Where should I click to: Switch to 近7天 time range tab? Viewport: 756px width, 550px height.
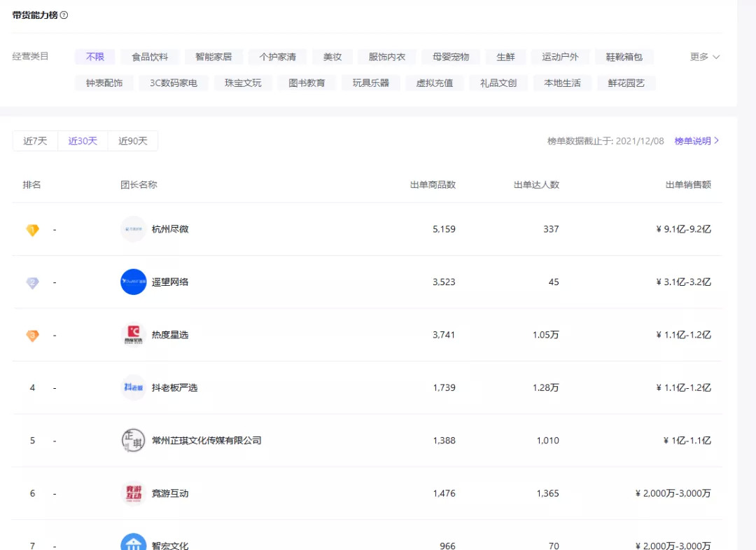click(x=35, y=141)
